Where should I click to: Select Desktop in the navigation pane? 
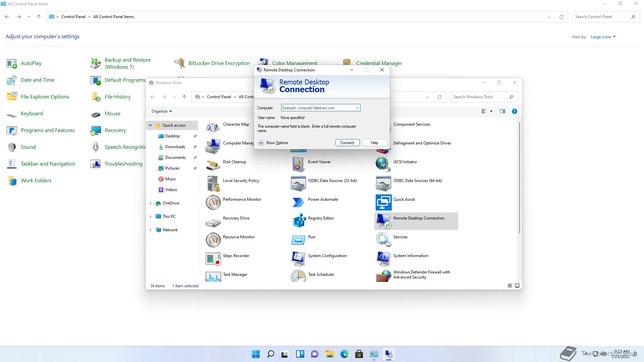click(172, 136)
